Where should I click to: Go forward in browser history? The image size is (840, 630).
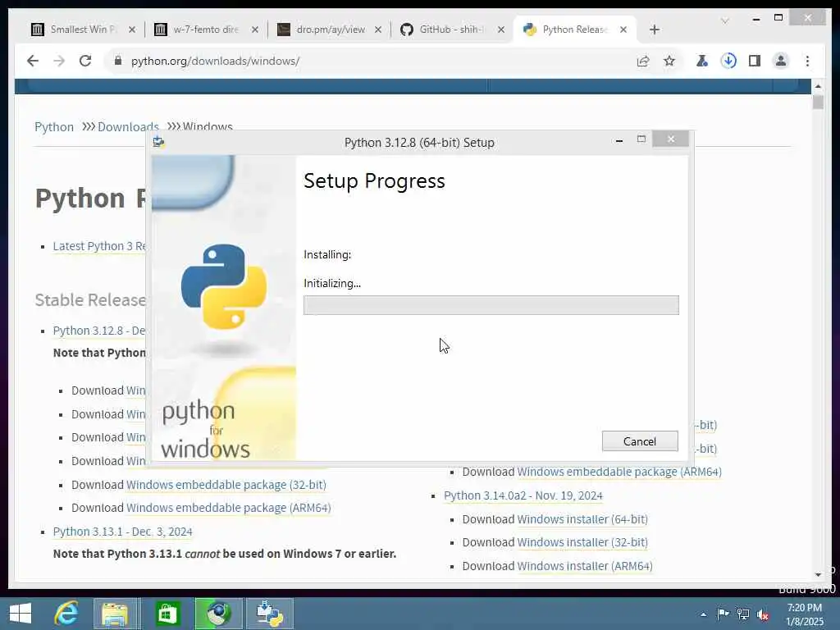(x=59, y=61)
